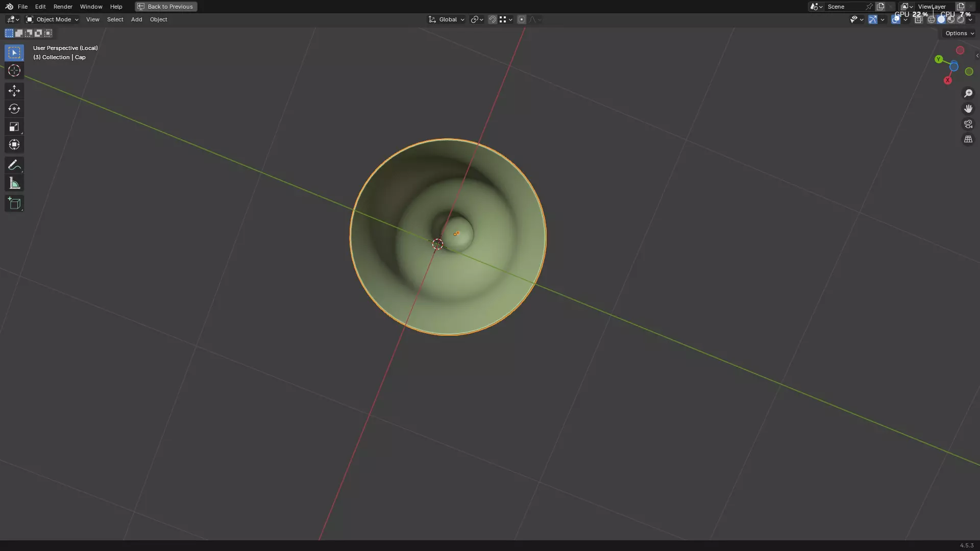
Task: Select the Measure tool
Action: [14, 183]
